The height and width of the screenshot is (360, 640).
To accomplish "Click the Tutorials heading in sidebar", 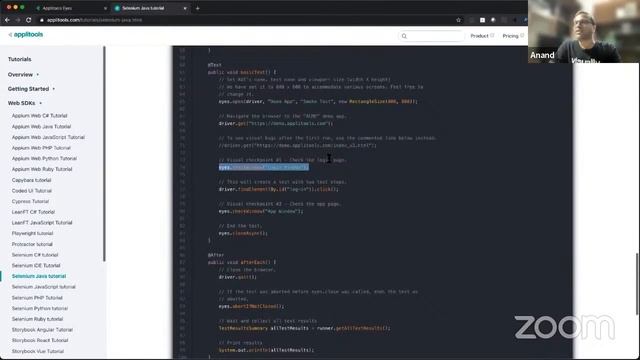I will point(20,59).
